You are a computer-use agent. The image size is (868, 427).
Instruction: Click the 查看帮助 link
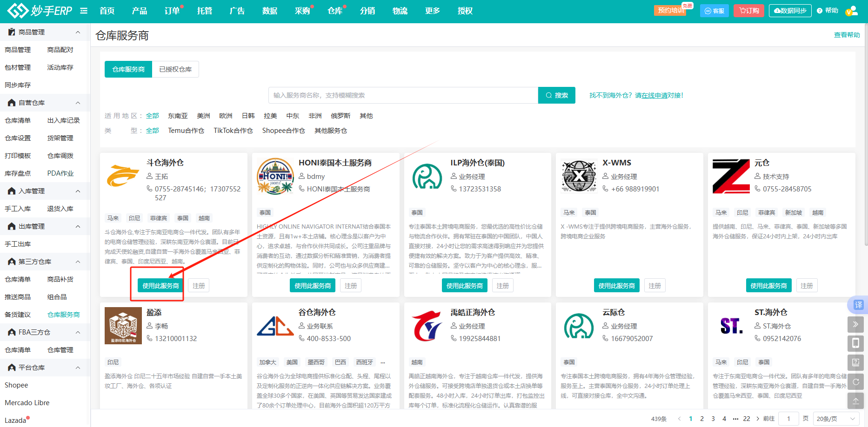click(847, 35)
